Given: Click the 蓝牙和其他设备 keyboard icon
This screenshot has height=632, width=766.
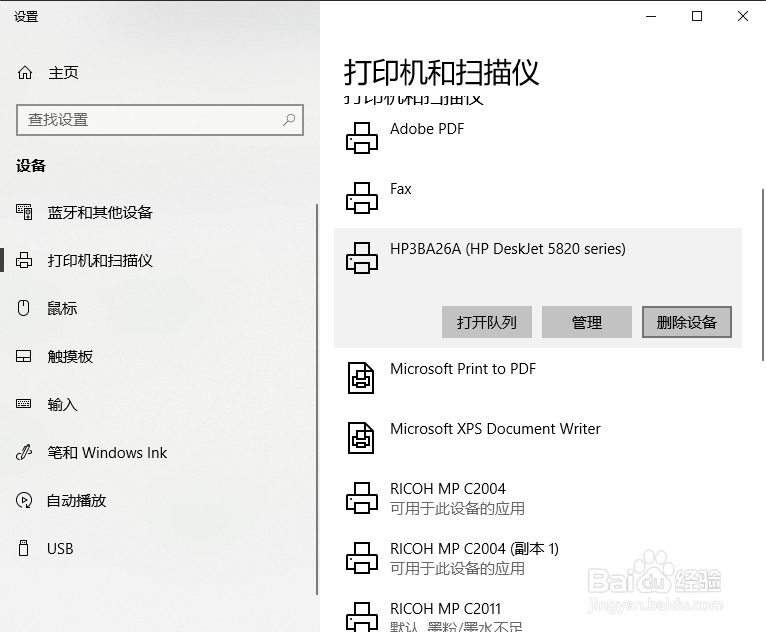Looking at the screenshot, I should coord(24,212).
